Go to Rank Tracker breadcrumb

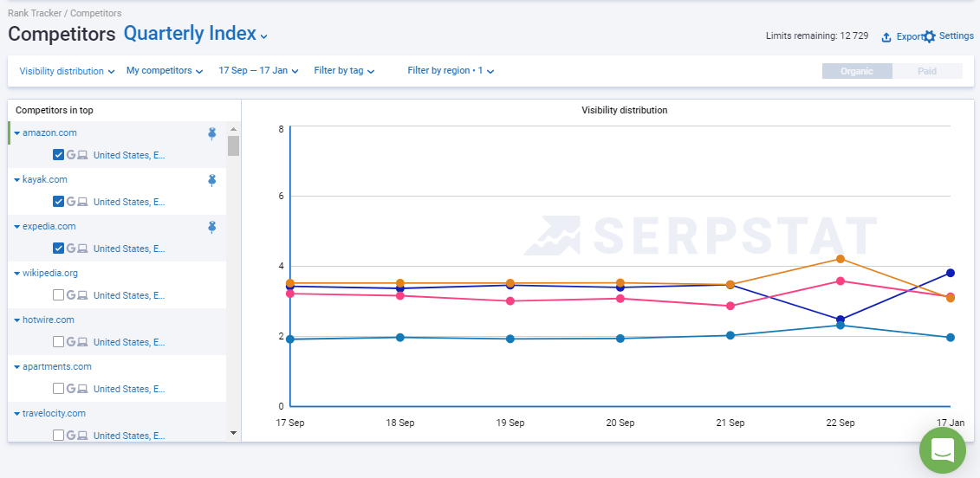coord(35,12)
